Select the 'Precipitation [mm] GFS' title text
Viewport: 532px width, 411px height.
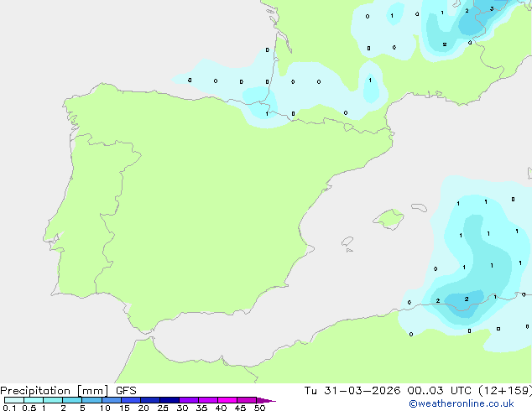point(68,391)
